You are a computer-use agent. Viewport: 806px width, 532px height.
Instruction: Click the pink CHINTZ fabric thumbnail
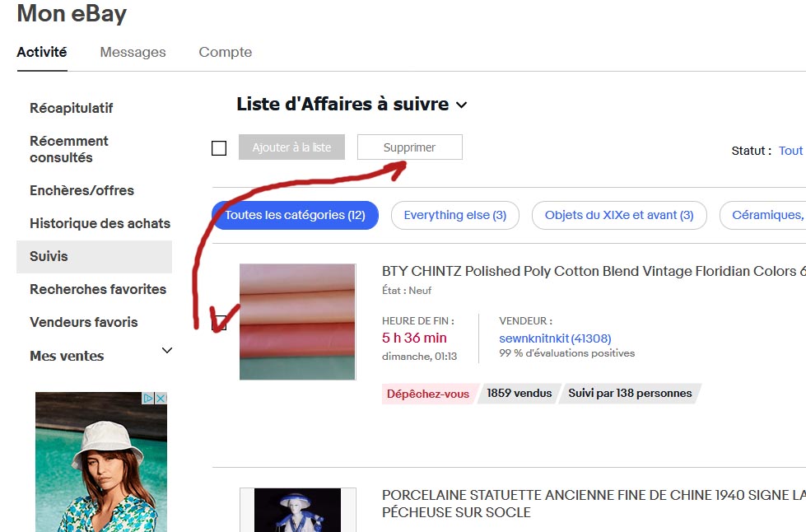click(297, 321)
